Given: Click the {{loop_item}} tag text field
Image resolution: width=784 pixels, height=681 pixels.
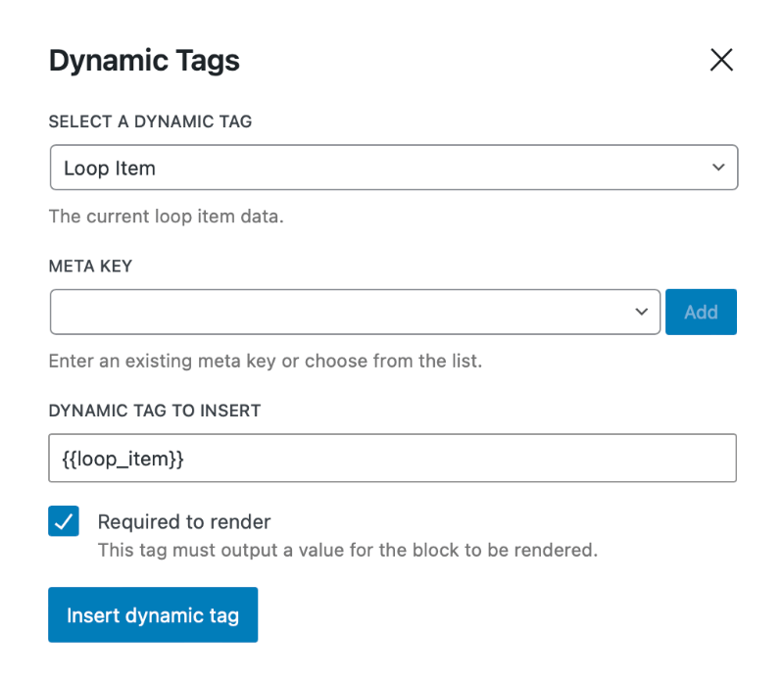Looking at the screenshot, I should click(x=392, y=458).
